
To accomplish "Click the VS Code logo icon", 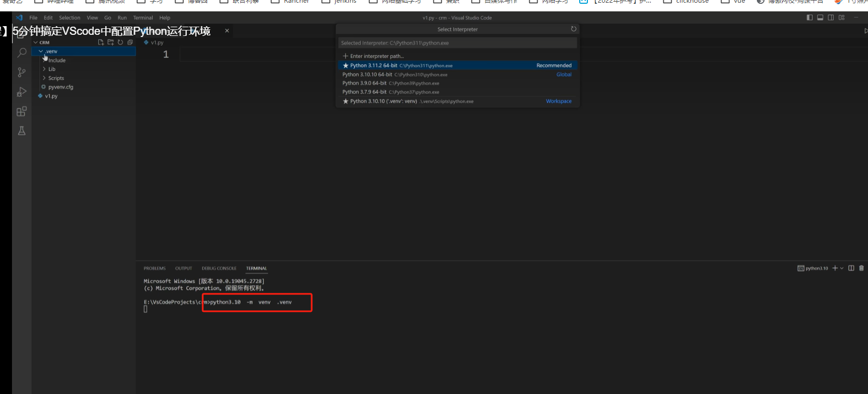I will tap(19, 17).
